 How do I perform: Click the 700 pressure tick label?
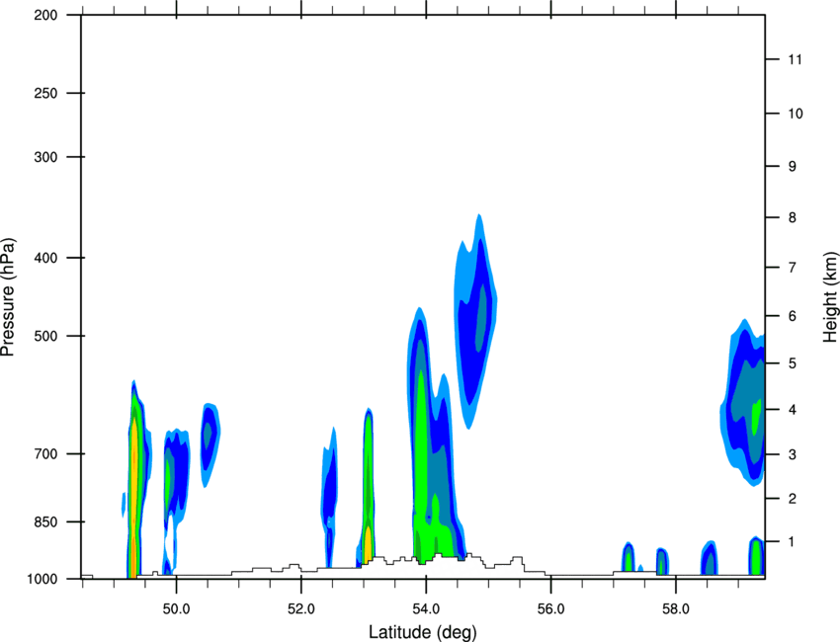tap(45, 453)
